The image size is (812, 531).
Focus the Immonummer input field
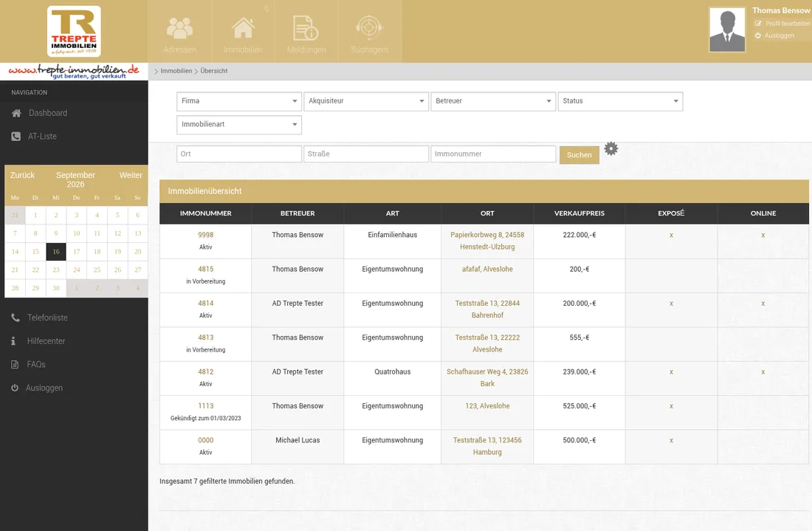pyautogui.click(x=493, y=154)
